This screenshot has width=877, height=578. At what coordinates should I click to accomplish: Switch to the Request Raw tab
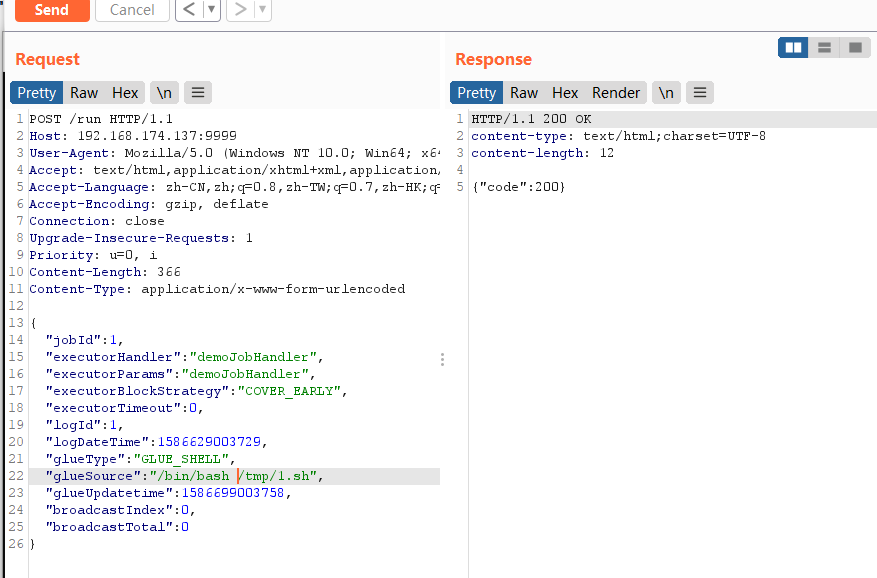point(84,93)
